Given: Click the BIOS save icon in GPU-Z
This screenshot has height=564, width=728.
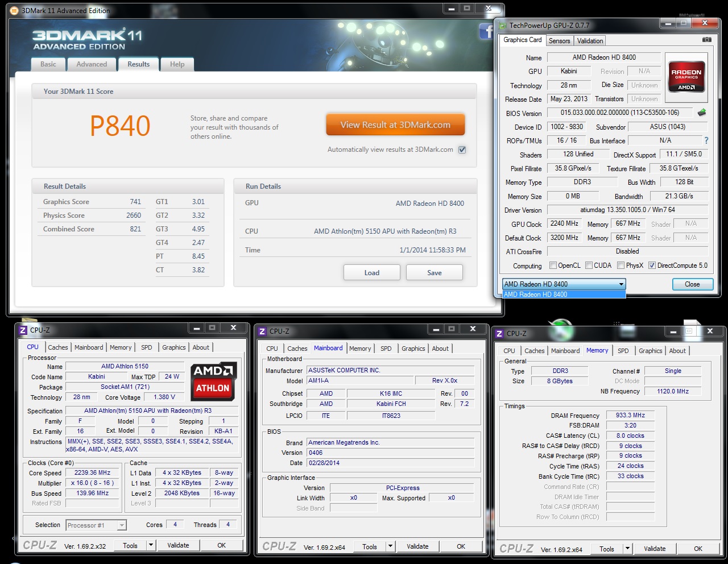Looking at the screenshot, I should point(702,113).
